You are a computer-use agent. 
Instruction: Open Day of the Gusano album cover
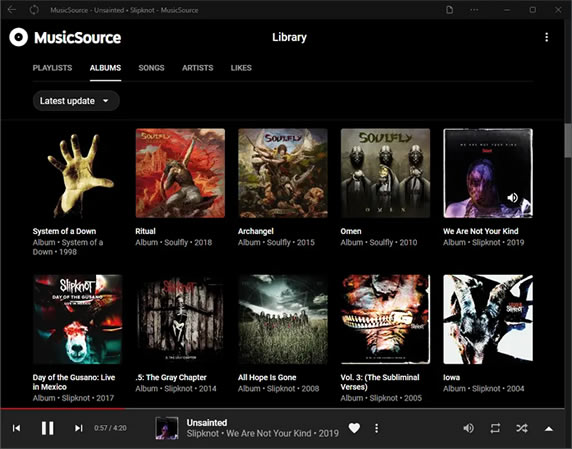(77, 320)
